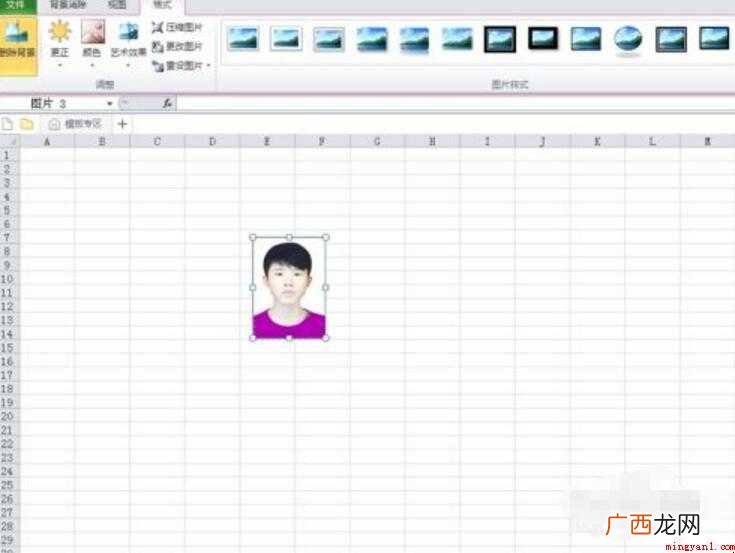
Task: Select the 格式 format tab
Action: click(x=162, y=5)
